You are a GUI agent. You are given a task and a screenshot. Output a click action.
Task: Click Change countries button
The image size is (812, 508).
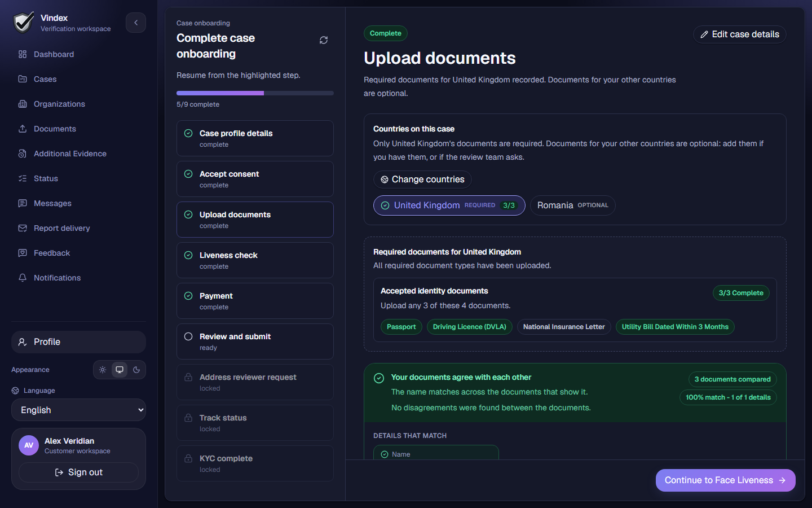click(x=422, y=179)
